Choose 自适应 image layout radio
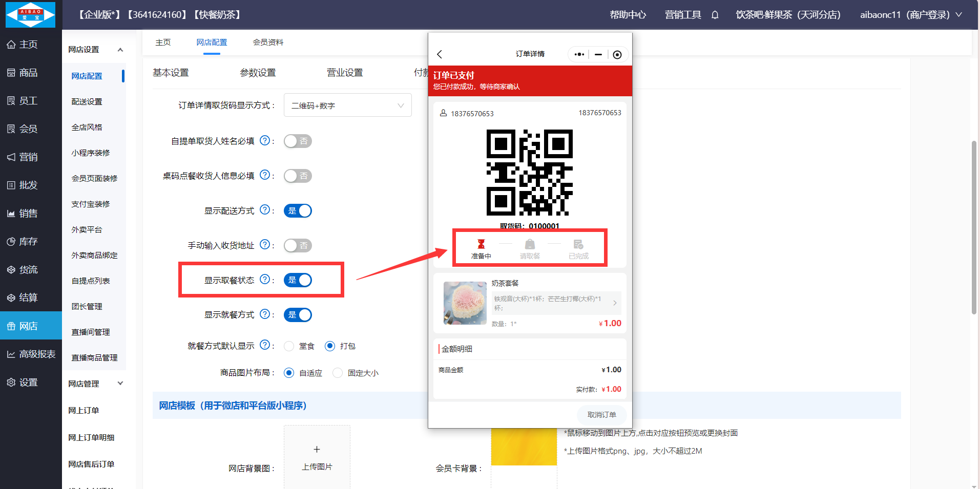This screenshot has width=980, height=489. (x=289, y=373)
